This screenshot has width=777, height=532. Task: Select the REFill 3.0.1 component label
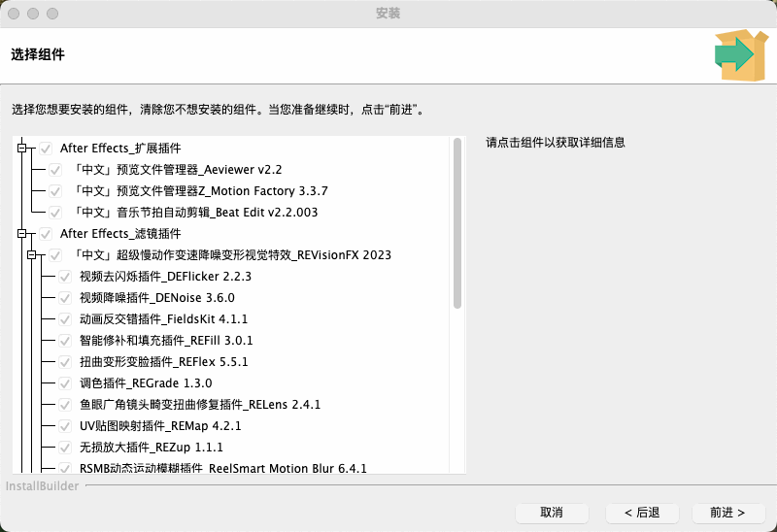pyautogui.click(x=166, y=341)
